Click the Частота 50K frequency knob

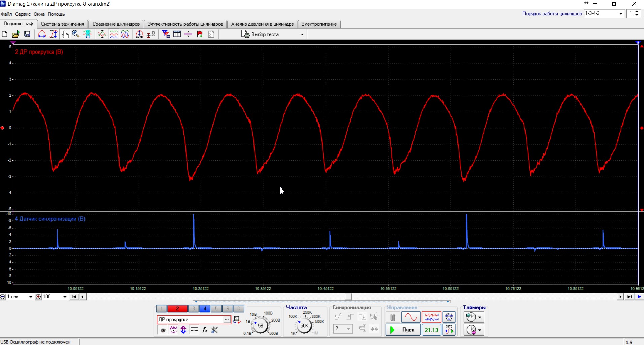(x=304, y=325)
